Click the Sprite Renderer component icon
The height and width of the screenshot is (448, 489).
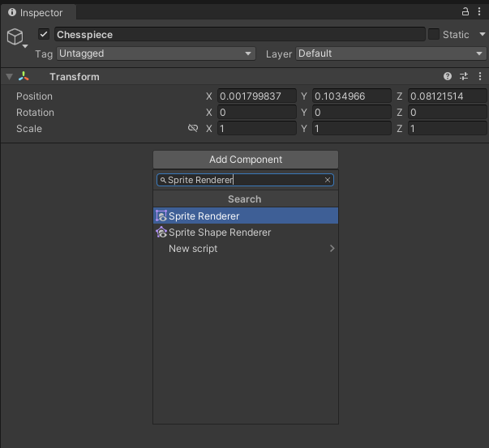pyautogui.click(x=161, y=215)
